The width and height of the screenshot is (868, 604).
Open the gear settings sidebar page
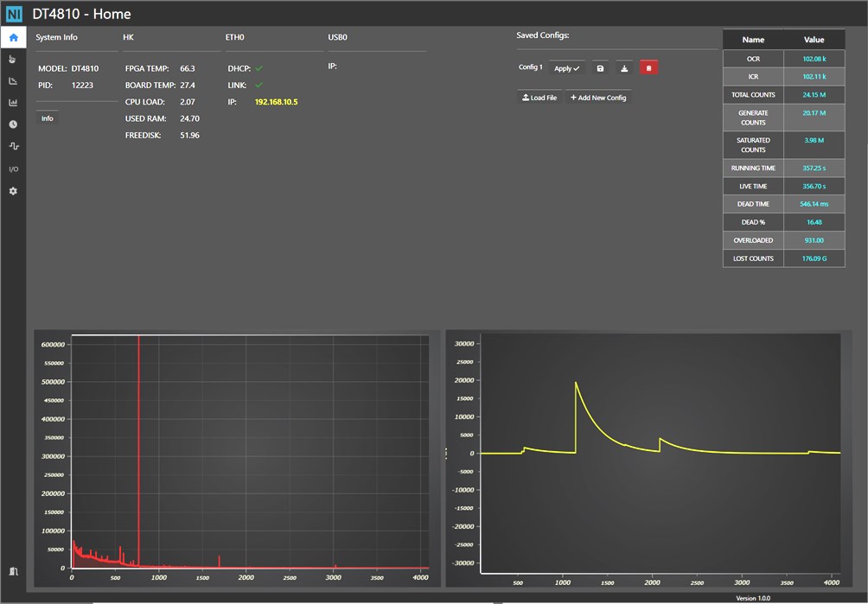point(13,191)
